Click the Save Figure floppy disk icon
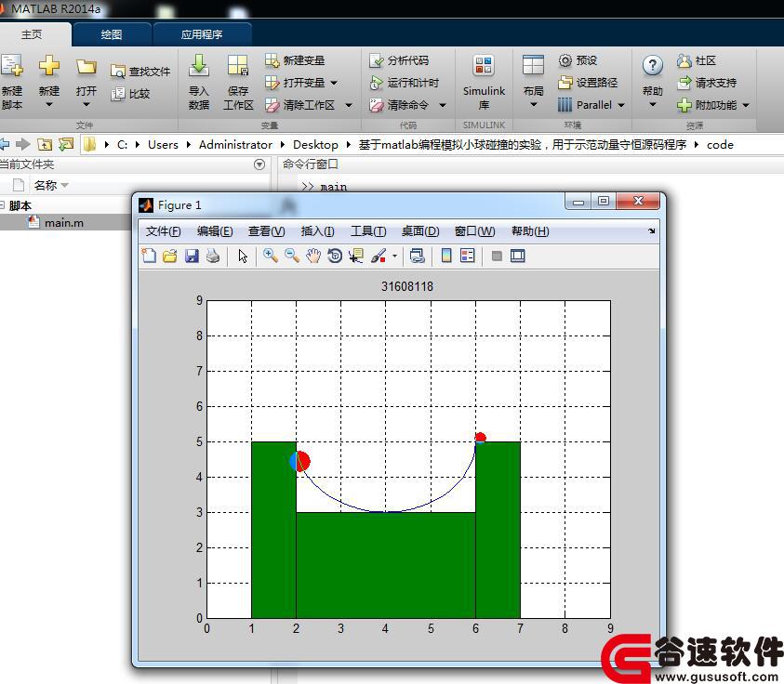Screen dimensions: 784x684 (x=192, y=256)
